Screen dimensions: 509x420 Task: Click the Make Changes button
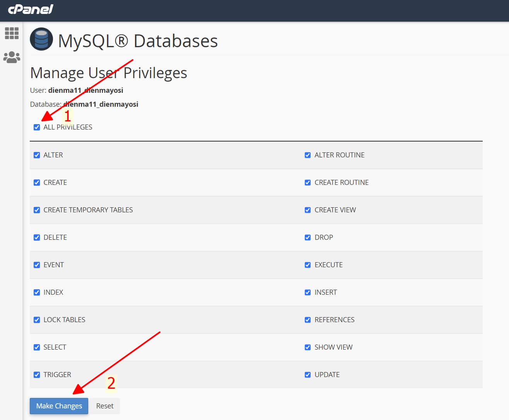point(59,406)
